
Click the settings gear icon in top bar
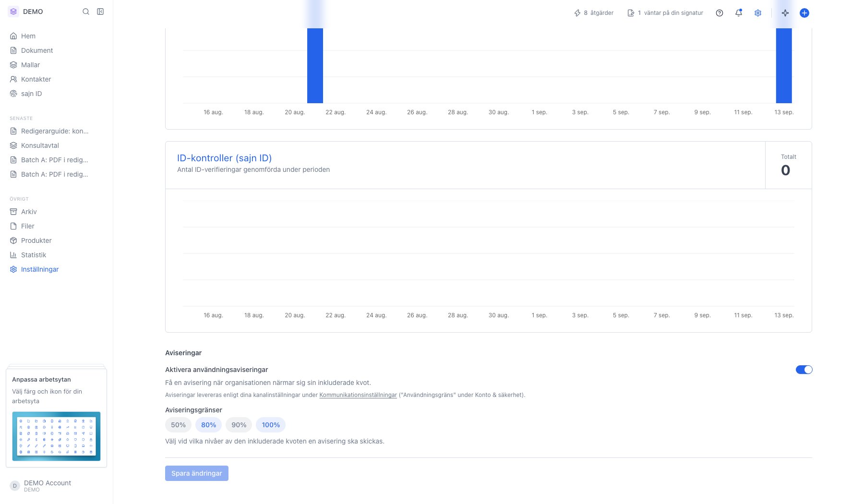click(758, 13)
